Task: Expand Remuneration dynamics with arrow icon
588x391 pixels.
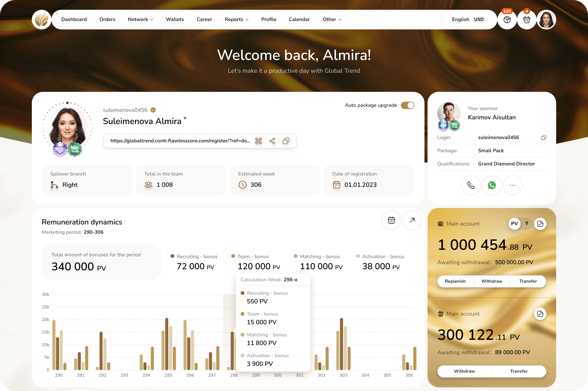Action: [x=412, y=220]
